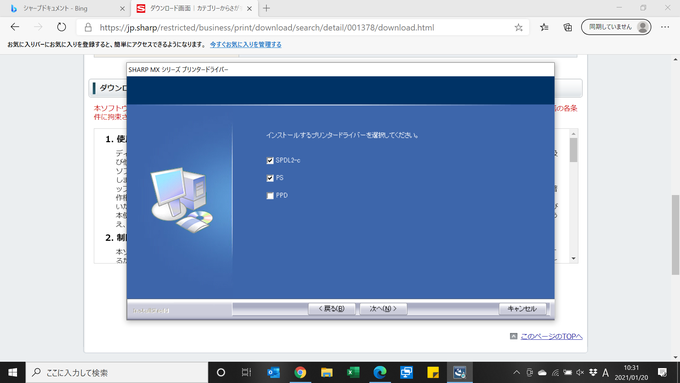The image size is (680, 383).
Task: Launch Google Chrome from the taskbar
Action: [300, 372]
